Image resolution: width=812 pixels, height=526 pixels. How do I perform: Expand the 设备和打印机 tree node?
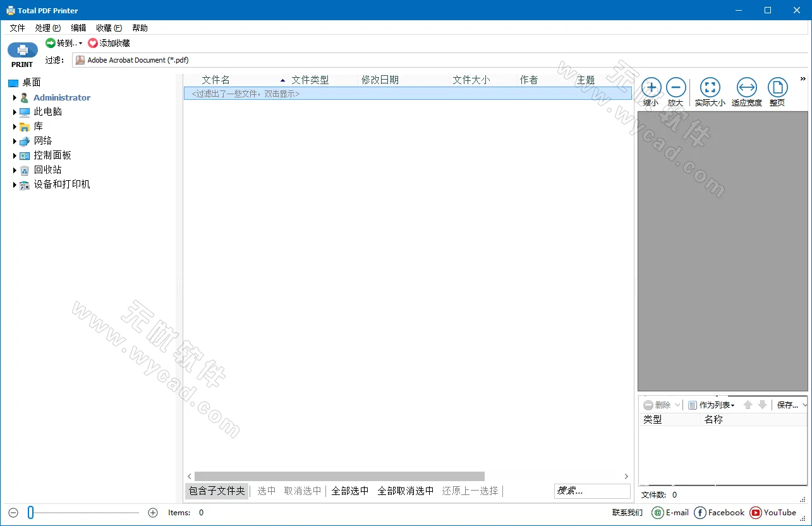pyautogui.click(x=14, y=184)
